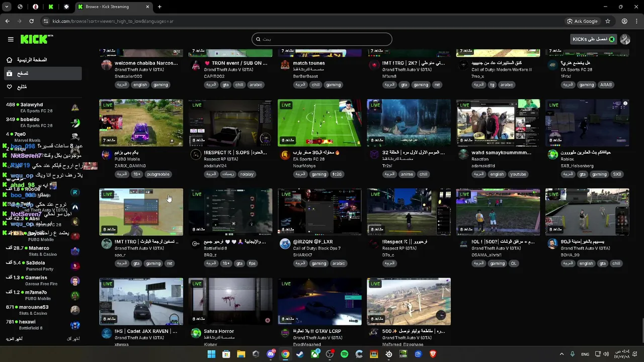Screen dimensions: 644x362
Task: Click NourMohye streamer avatar
Action: point(285,154)
